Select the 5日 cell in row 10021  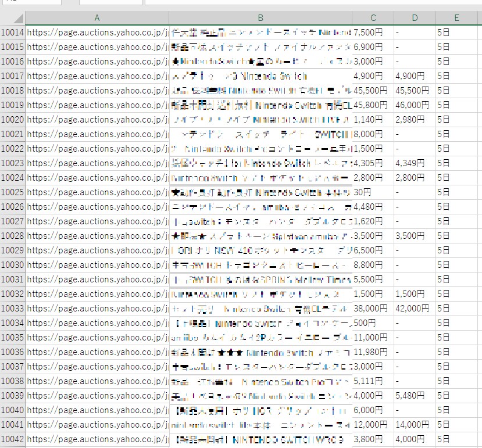pyautogui.click(x=457, y=134)
